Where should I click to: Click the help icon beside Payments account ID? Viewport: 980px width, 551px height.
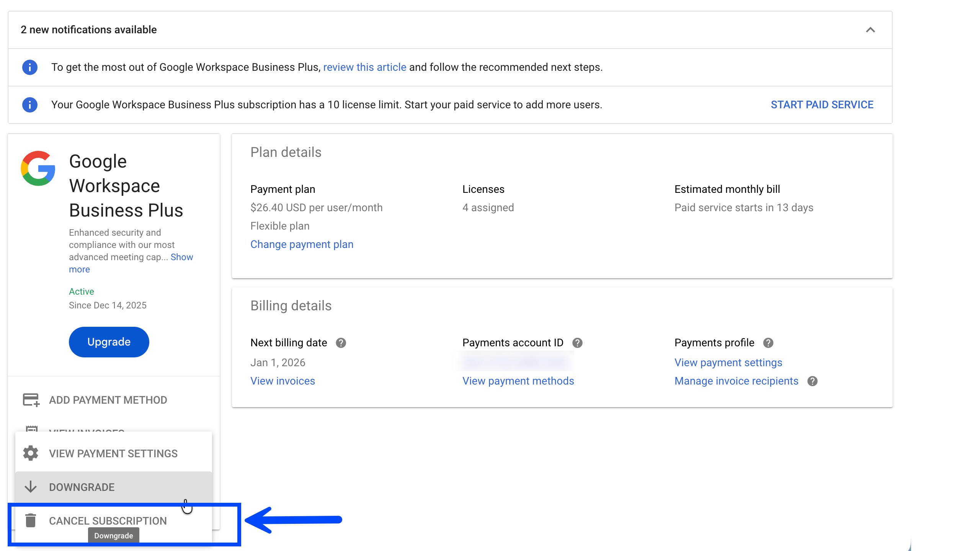[x=577, y=343]
